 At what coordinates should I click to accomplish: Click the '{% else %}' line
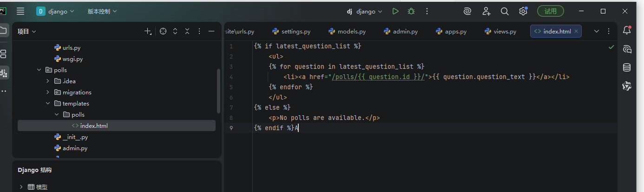(272, 108)
